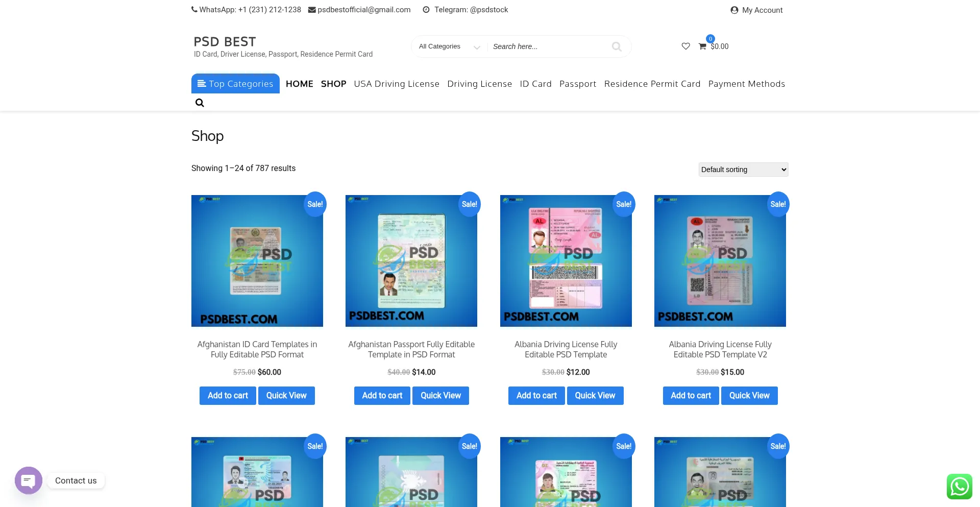The height and width of the screenshot is (507, 980).
Task: Click the wishlist heart icon
Action: pos(685,46)
